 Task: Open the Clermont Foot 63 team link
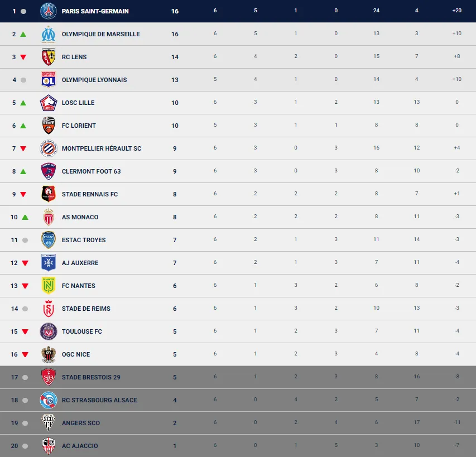pyautogui.click(x=91, y=171)
